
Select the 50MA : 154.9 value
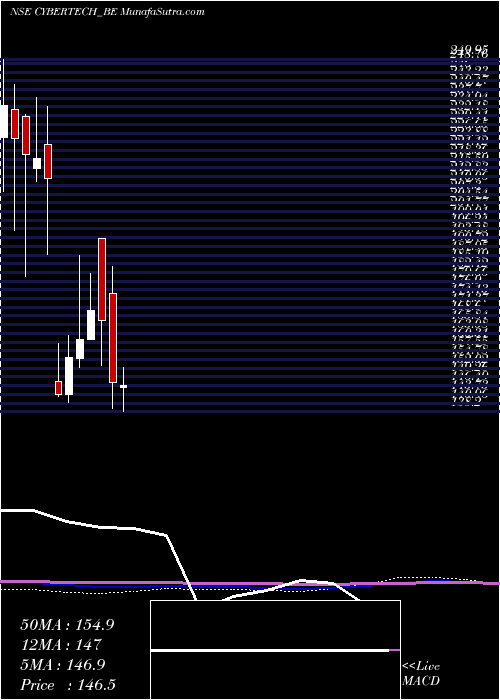click(x=67, y=625)
